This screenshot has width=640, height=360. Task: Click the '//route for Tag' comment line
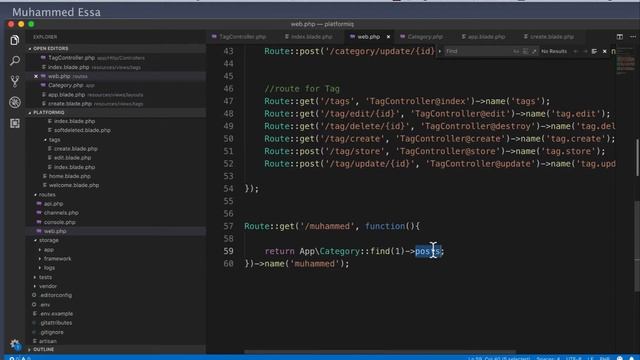(x=302, y=89)
